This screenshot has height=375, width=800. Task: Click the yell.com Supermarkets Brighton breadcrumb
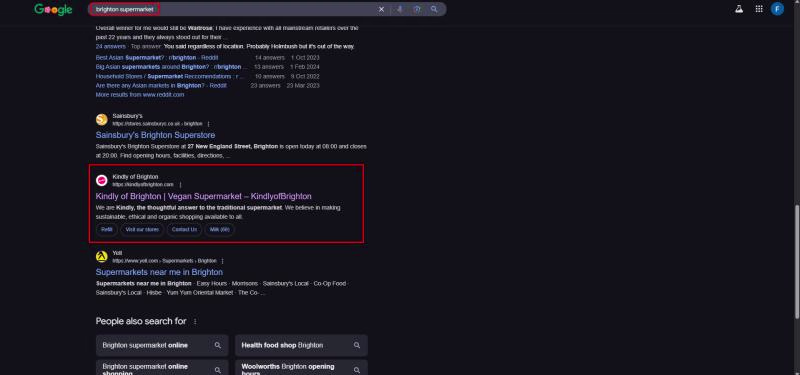click(164, 261)
